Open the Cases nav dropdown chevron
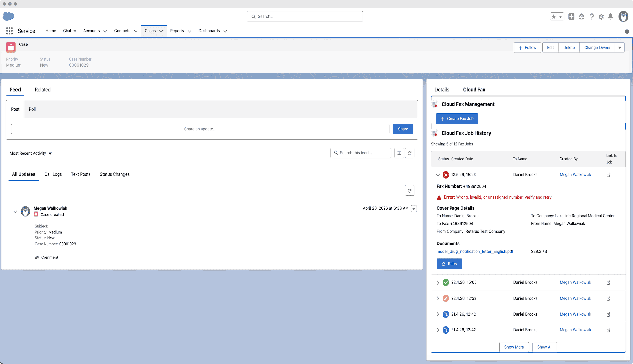Viewport: 633px width, 364px height. point(161,31)
